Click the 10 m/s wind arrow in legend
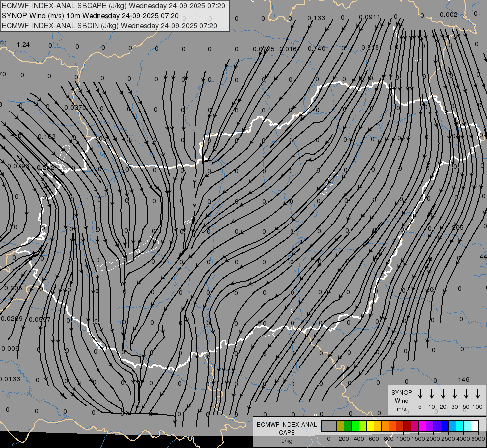This screenshot has width=487, height=448. [x=432, y=394]
